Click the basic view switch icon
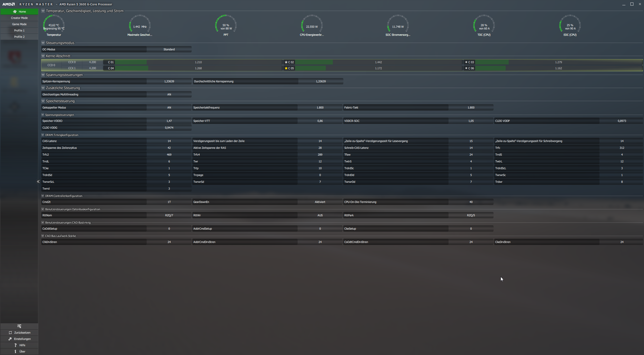Viewport: 644px width, 355px height. click(19, 326)
